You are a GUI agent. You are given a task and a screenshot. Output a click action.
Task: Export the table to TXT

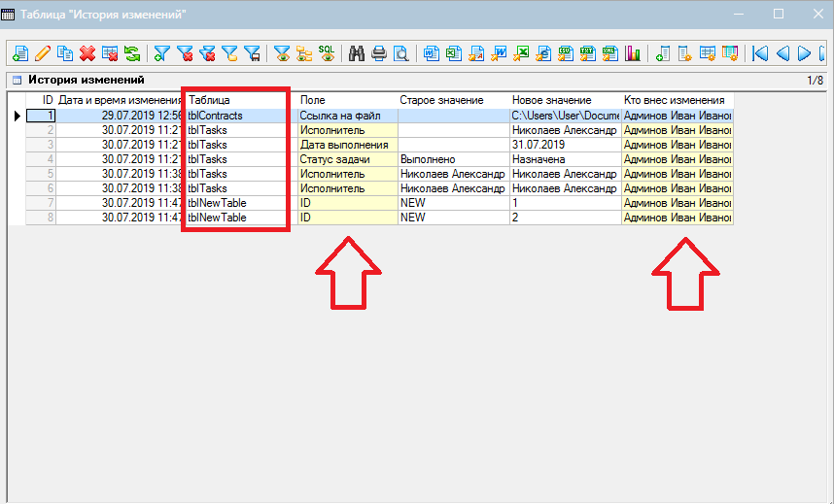click(589, 53)
